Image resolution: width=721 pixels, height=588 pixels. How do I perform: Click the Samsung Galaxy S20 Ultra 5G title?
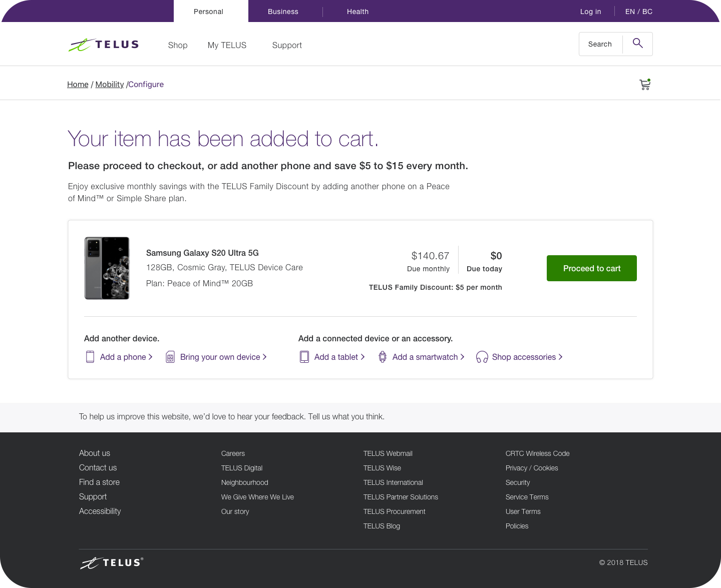(202, 253)
